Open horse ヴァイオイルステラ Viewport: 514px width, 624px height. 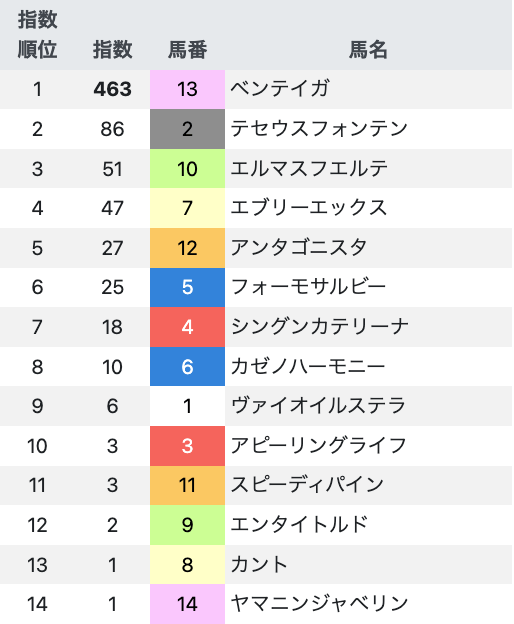pyautogui.click(x=318, y=406)
